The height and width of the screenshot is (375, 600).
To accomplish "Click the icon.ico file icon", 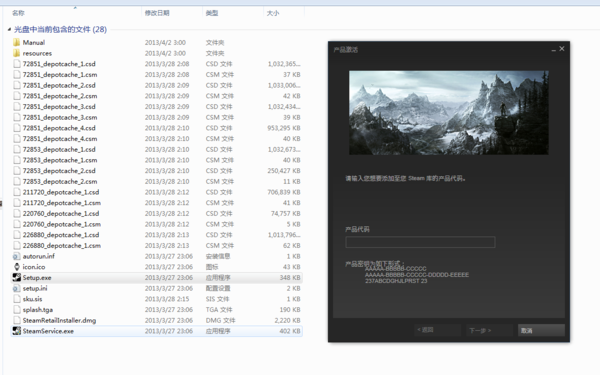I will point(16,267).
